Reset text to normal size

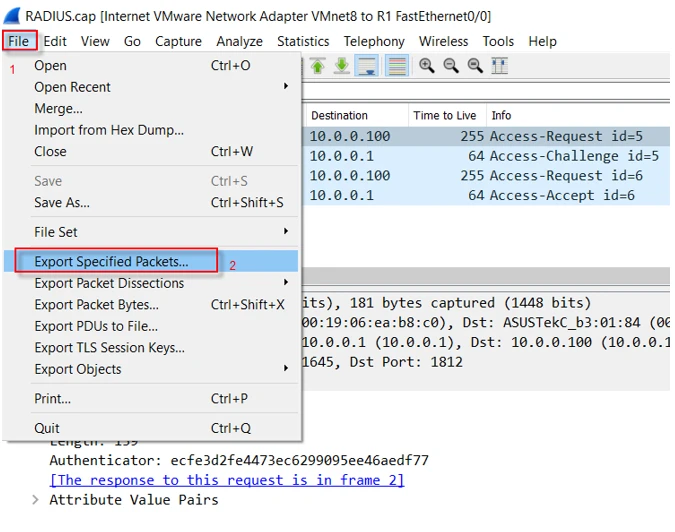point(475,66)
